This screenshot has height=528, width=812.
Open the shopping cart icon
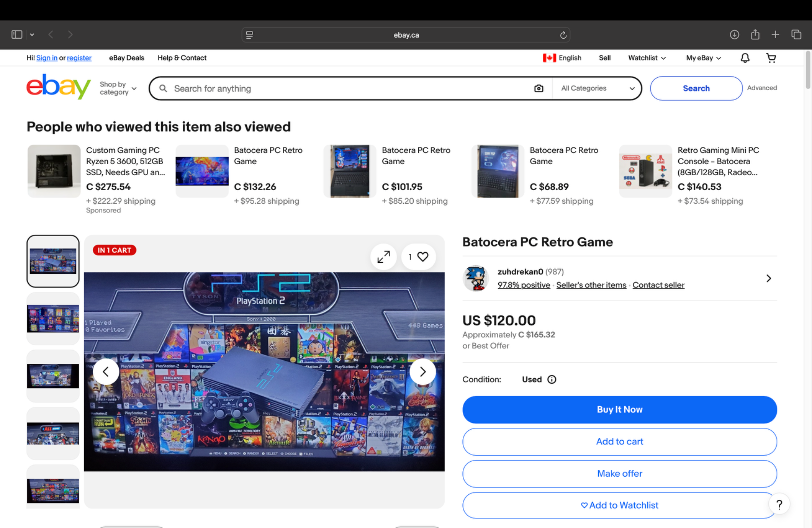pos(771,58)
